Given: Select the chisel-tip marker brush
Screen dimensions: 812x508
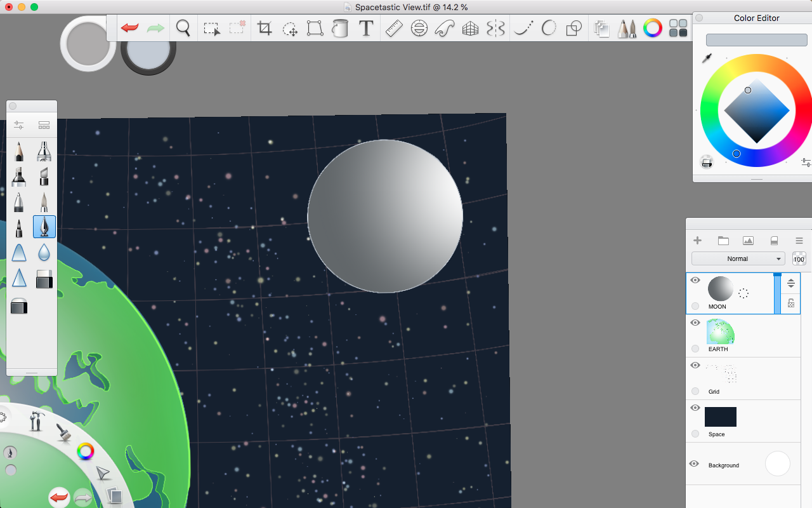Looking at the screenshot, I should [44, 177].
